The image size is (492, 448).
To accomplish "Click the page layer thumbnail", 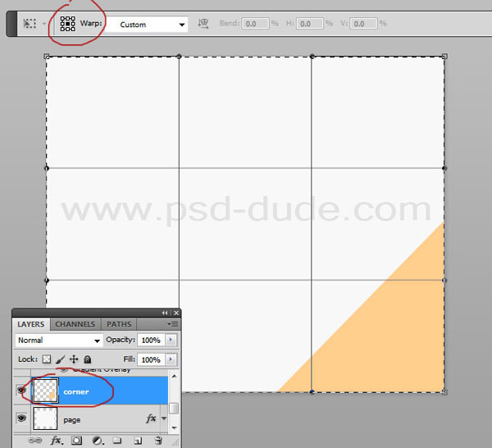I will click(x=45, y=418).
